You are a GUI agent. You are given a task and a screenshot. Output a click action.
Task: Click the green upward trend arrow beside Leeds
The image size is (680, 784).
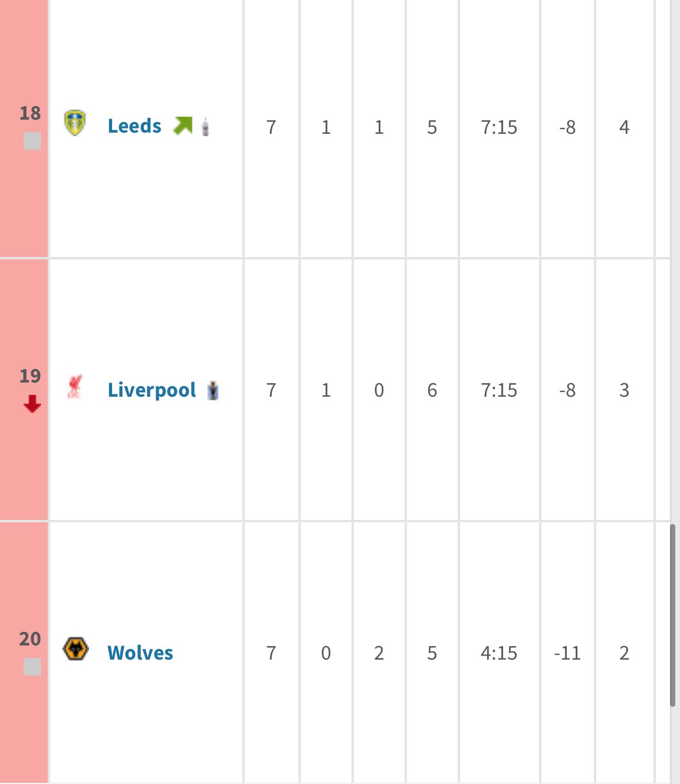pos(184,124)
